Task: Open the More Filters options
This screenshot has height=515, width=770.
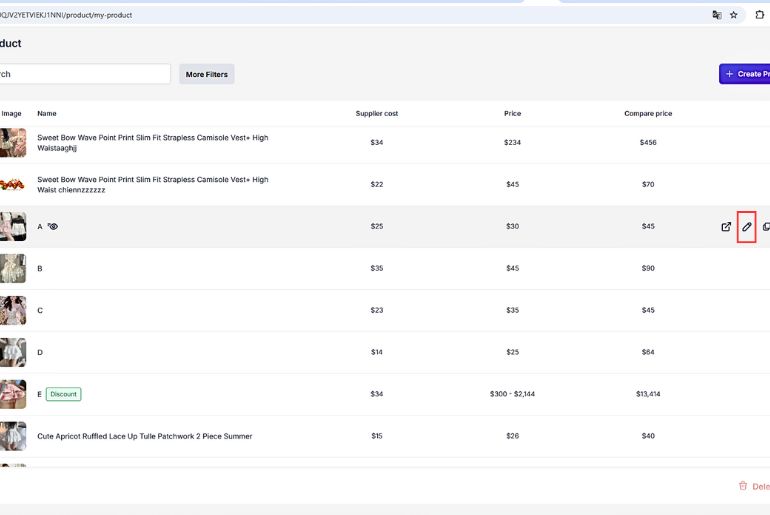Action: 206,74
